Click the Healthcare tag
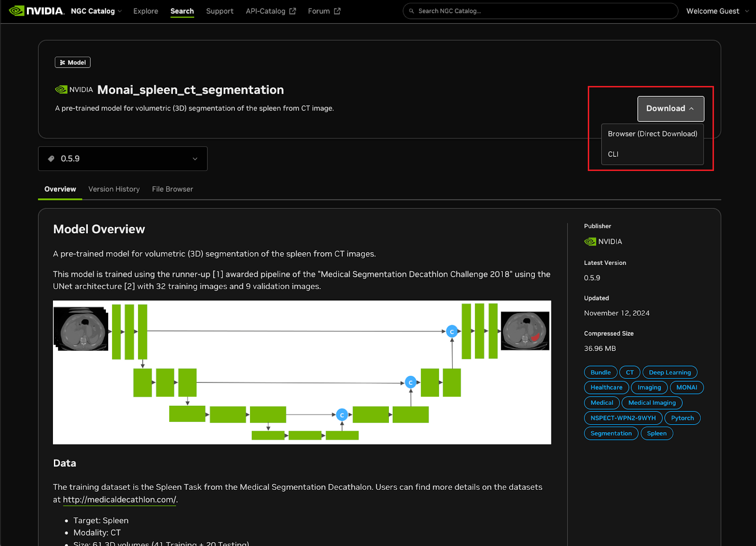The width and height of the screenshot is (756, 546). click(x=606, y=387)
